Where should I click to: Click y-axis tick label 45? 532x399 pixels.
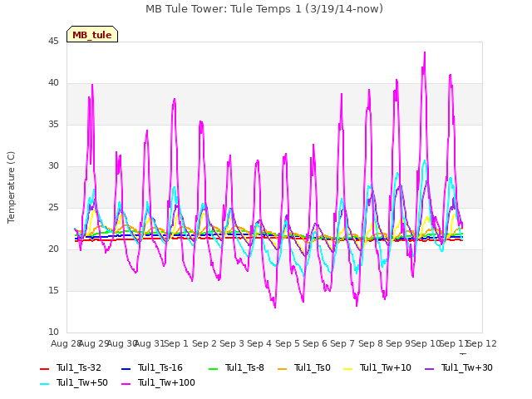click(53, 42)
